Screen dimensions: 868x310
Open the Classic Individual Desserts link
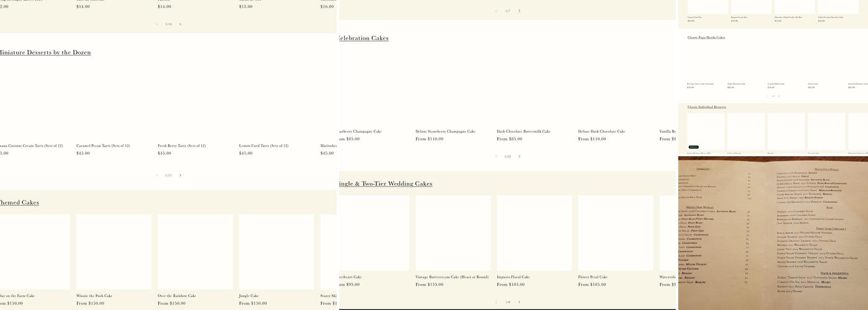click(707, 107)
